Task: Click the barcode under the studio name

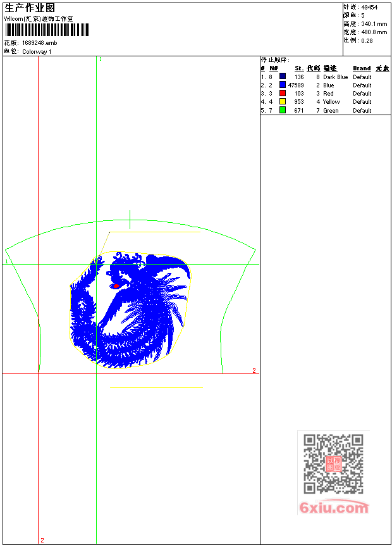Action: click(x=47, y=30)
